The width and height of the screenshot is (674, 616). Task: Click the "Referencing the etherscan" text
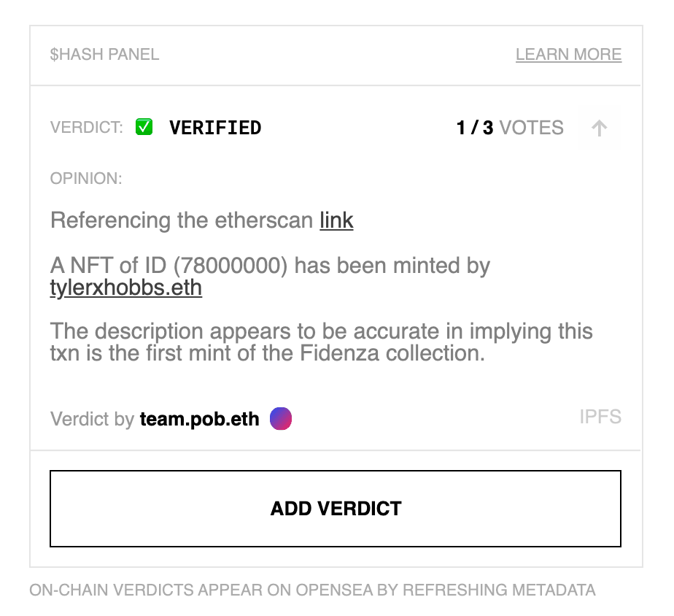point(182,220)
